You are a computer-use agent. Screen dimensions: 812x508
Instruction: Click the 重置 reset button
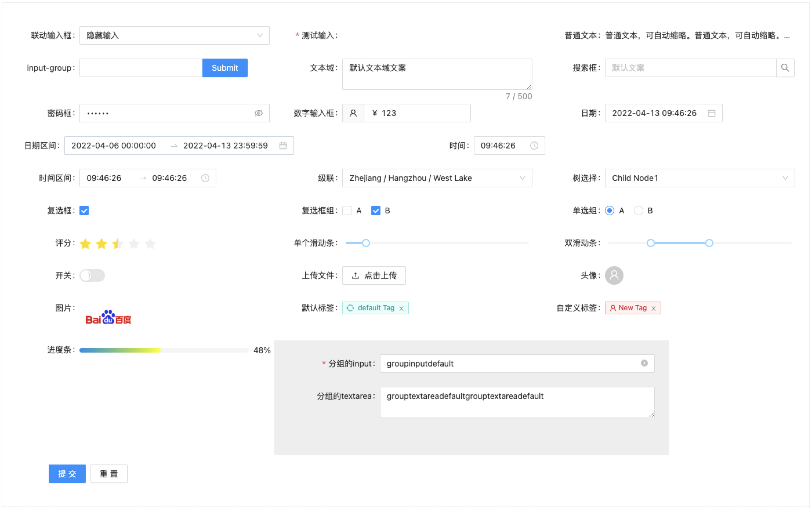[109, 474]
